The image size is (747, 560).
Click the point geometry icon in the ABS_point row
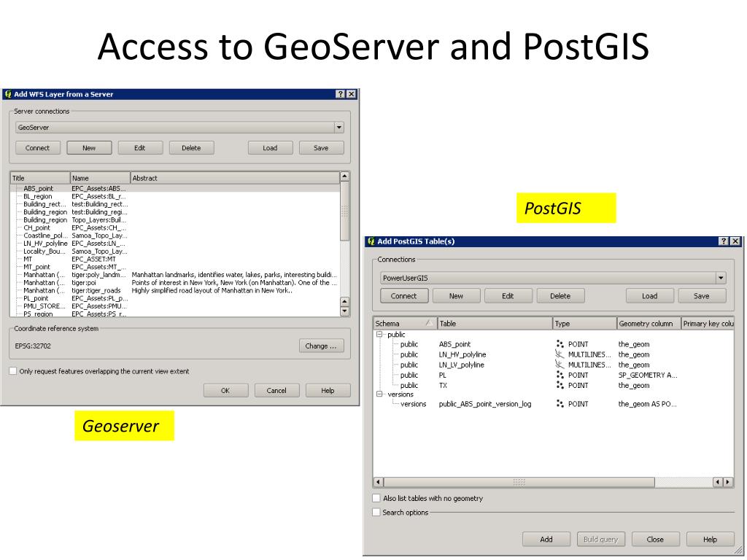click(560, 344)
